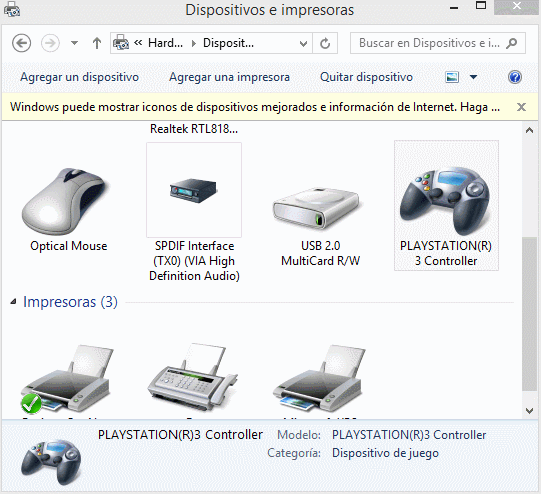The height and width of the screenshot is (494, 541).
Task: Click the window's printer icon in title bar
Action: point(12,9)
